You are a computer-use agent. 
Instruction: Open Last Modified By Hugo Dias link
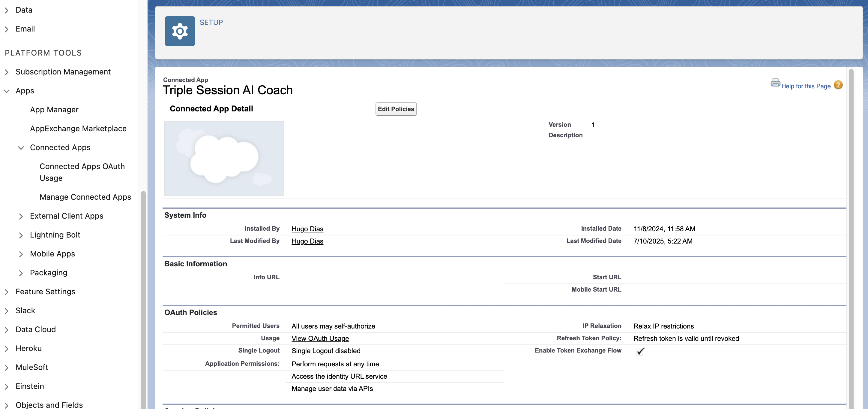[307, 241]
